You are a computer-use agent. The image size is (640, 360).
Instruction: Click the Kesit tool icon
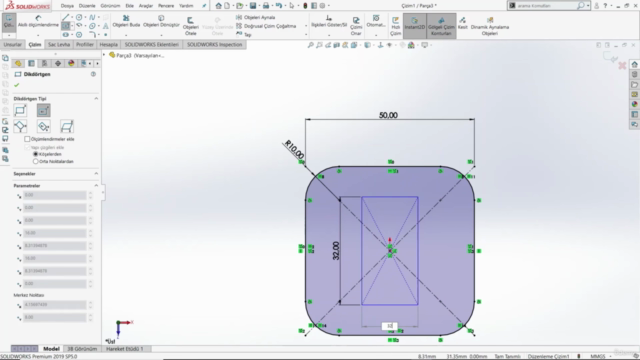point(462,20)
